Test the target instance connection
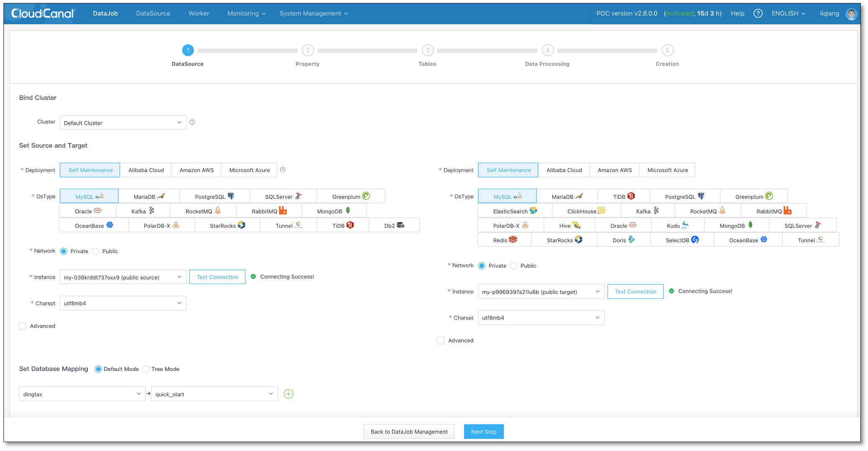Viewport: 868px width, 451px height. point(636,292)
